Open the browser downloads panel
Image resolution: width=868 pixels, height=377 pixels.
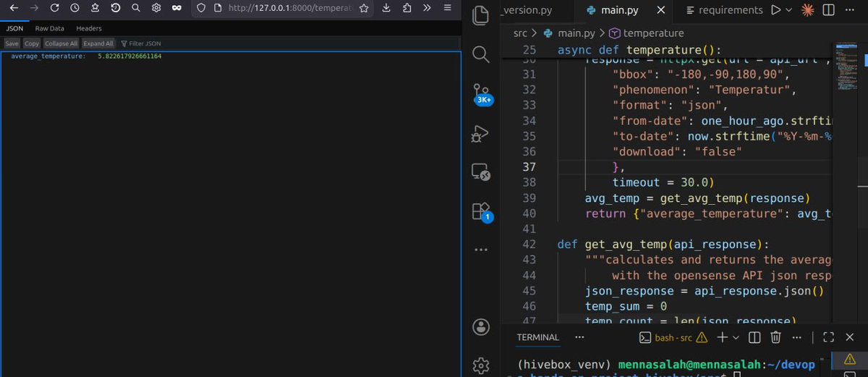click(x=386, y=9)
